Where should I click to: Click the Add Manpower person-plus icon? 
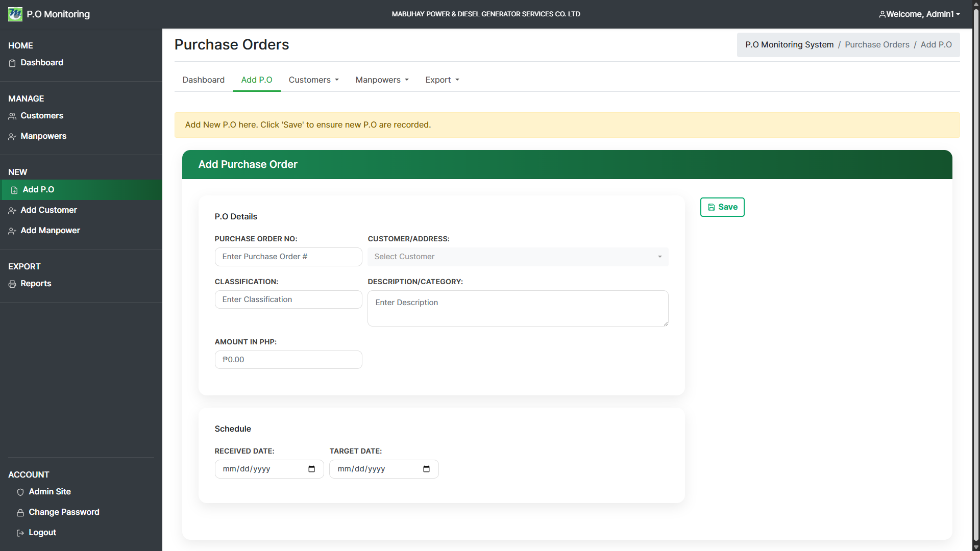(12, 231)
